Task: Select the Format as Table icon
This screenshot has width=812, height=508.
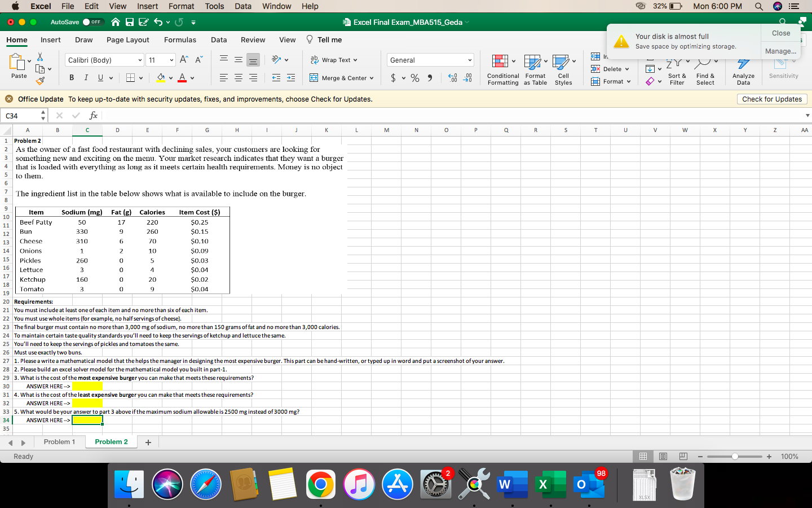Action: pyautogui.click(x=535, y=70)
